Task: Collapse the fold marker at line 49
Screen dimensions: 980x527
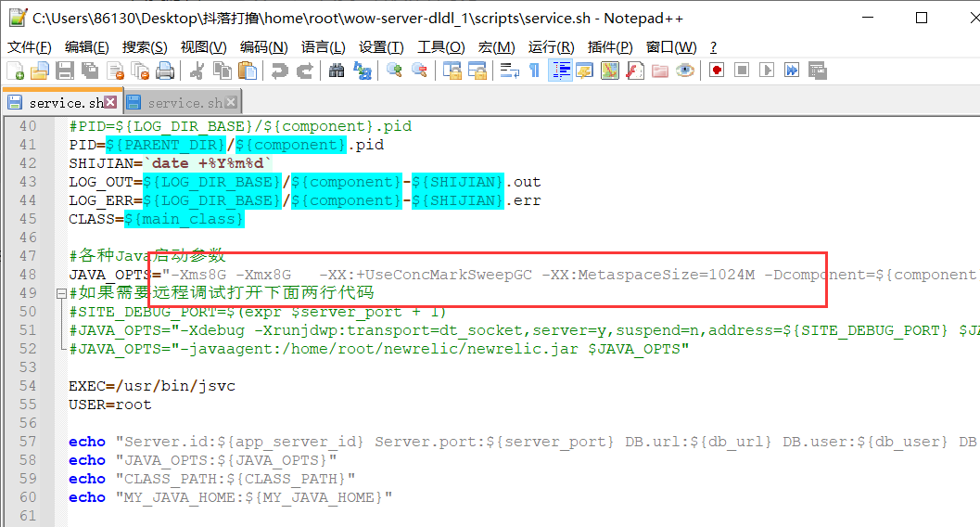Action: [x=60, y=293]
